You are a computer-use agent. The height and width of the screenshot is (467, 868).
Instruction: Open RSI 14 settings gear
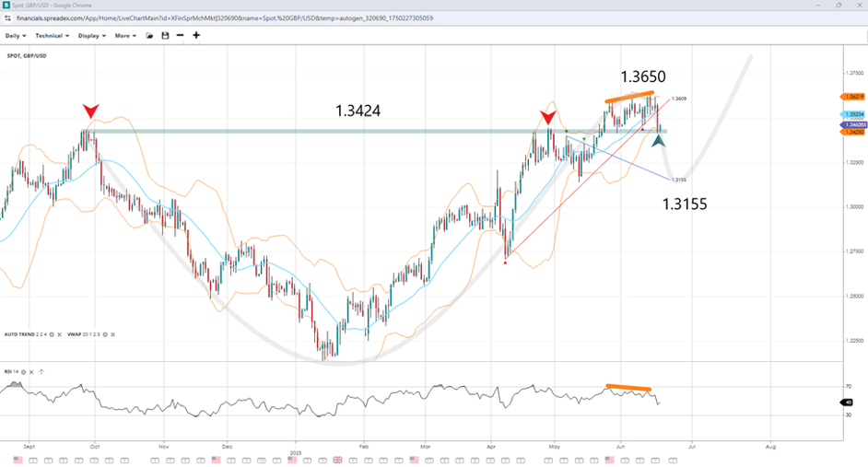(23, 372)
